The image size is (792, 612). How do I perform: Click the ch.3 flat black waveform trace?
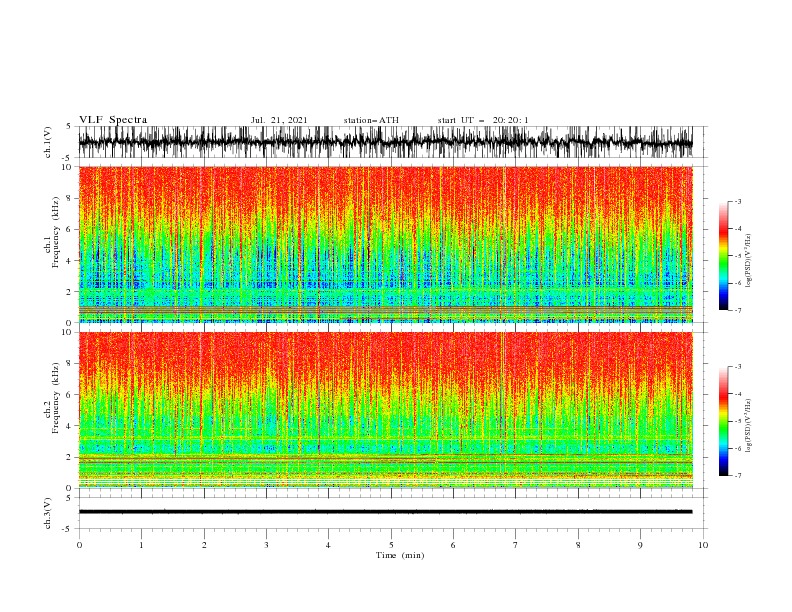click(x=385, y=512)
